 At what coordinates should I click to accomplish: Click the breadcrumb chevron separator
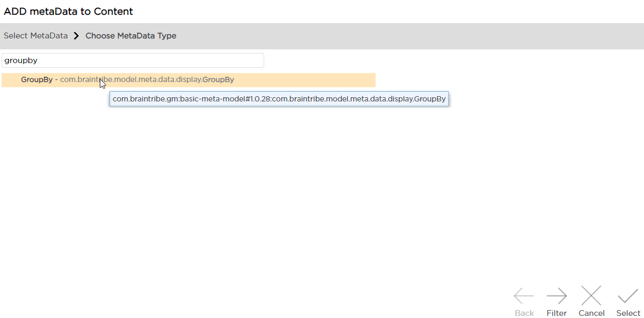(x=76, y=36)
